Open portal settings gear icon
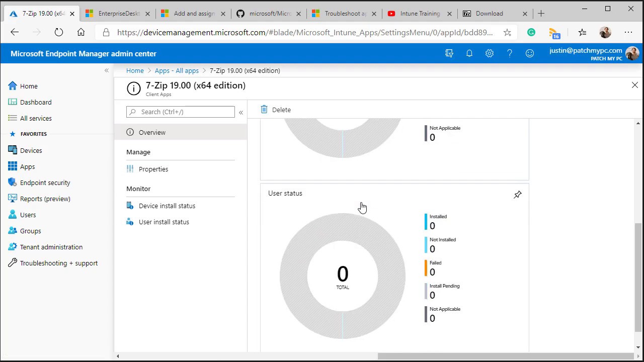 490,53
